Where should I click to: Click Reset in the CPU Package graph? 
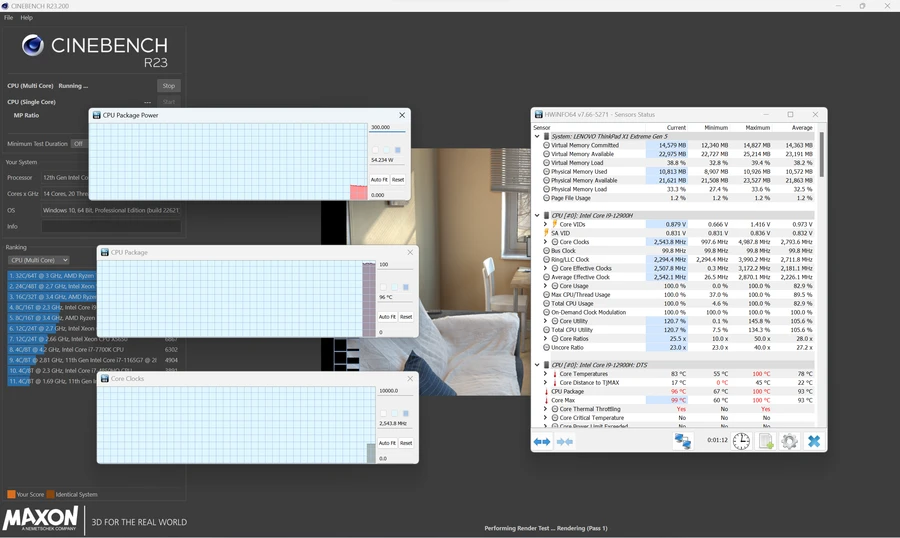click(x=406, y=317)
